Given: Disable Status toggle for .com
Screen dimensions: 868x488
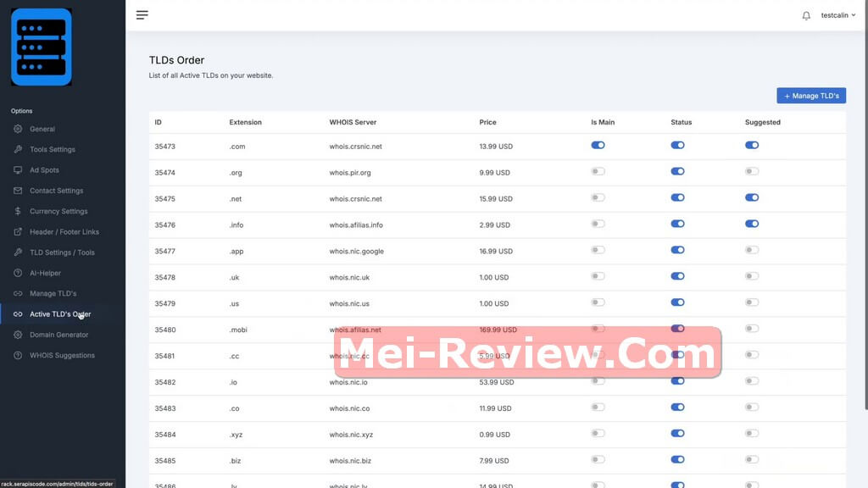Looking at the screenshot, I should pyautogui.click(x=677, y=145).
